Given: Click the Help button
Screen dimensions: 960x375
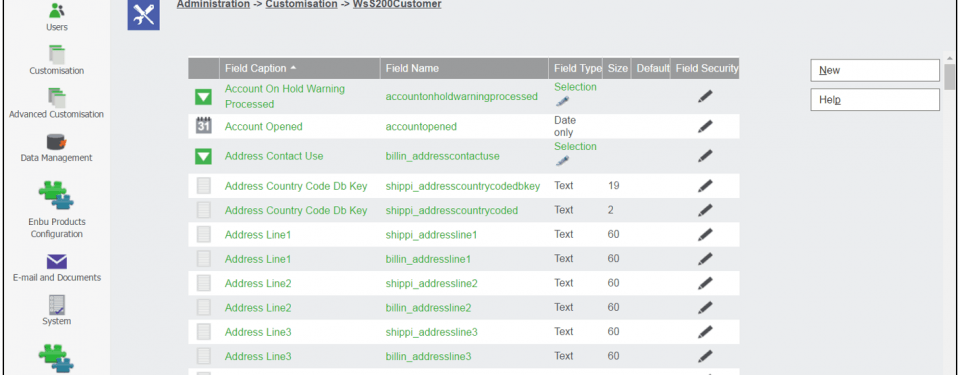Looking at the screenshot, I should (x=875, y=100).
